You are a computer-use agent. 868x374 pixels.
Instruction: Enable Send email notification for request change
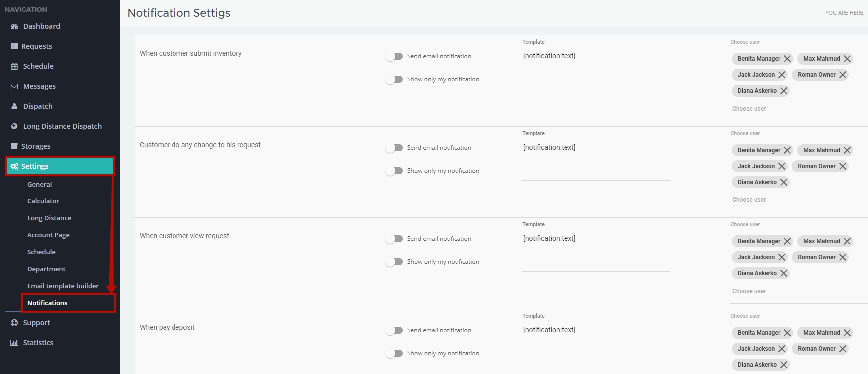pos(394,148)
